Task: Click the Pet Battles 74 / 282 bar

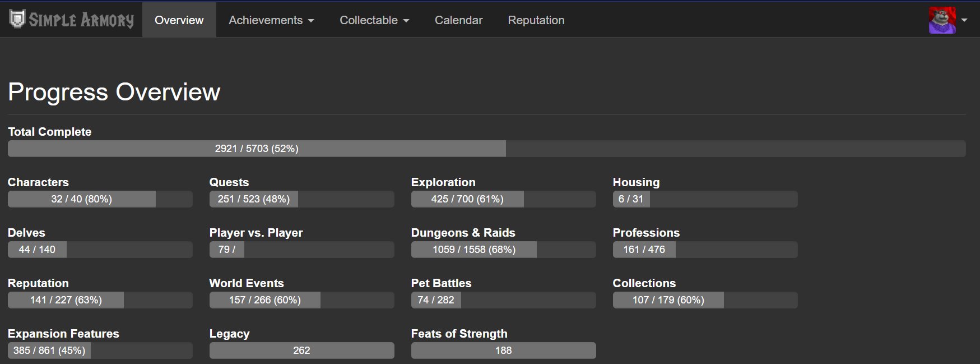Action: tap(504, 300)
